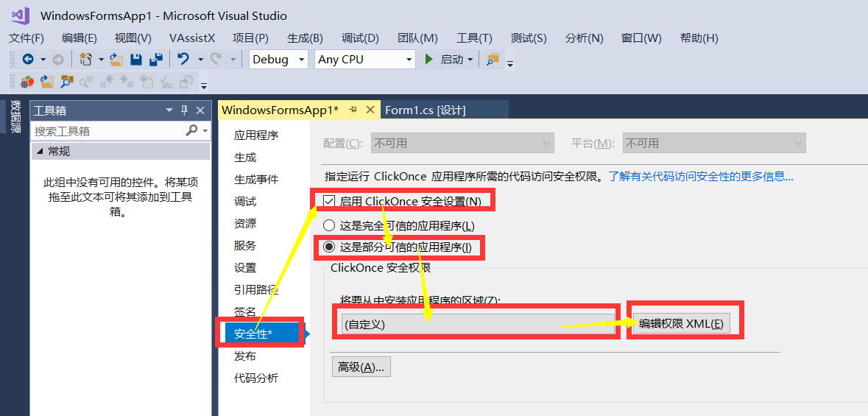
Task: Click the 高级(A)... button
Action: click(x=361, y=367)
